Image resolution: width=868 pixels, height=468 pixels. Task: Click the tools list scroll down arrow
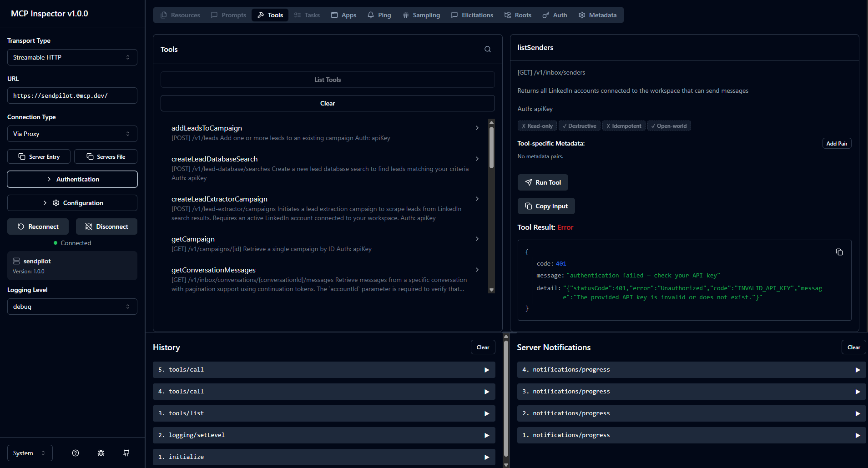pos(491,290)
